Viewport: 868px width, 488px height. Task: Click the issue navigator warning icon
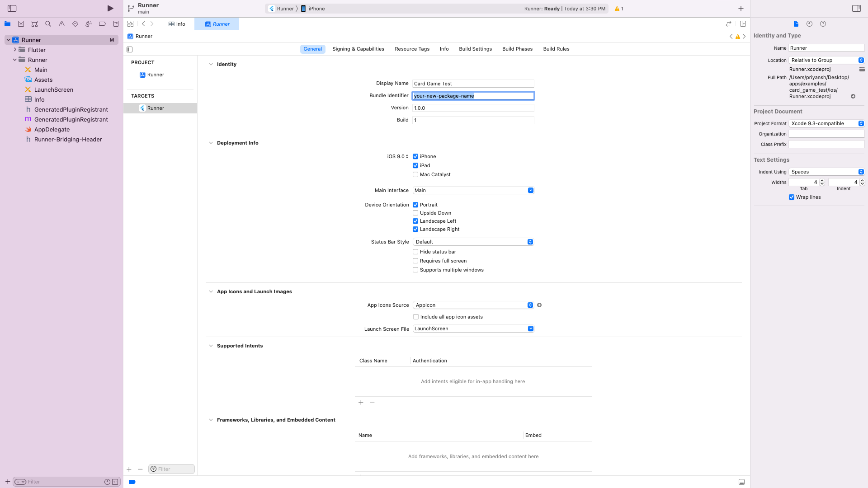coord(61,24)
